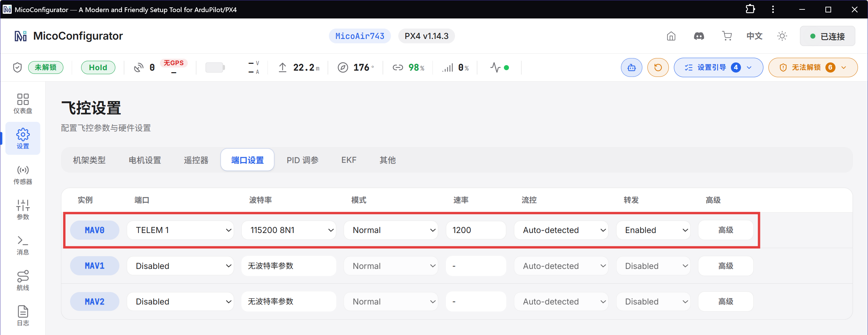Viewport: 868px width, 335px height.
Task: Click the orange refresh reboot icon
Action: [x=658, y=67]
